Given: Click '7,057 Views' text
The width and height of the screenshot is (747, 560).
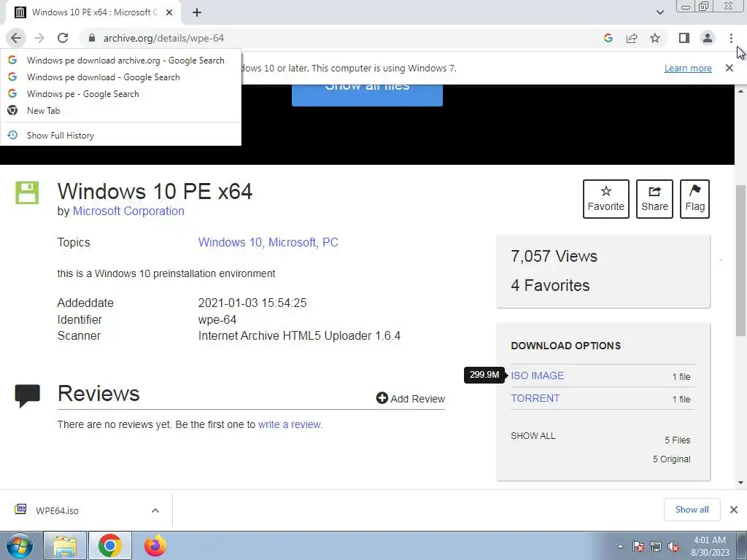Looking at the screenshot, I should coord(554,256).
